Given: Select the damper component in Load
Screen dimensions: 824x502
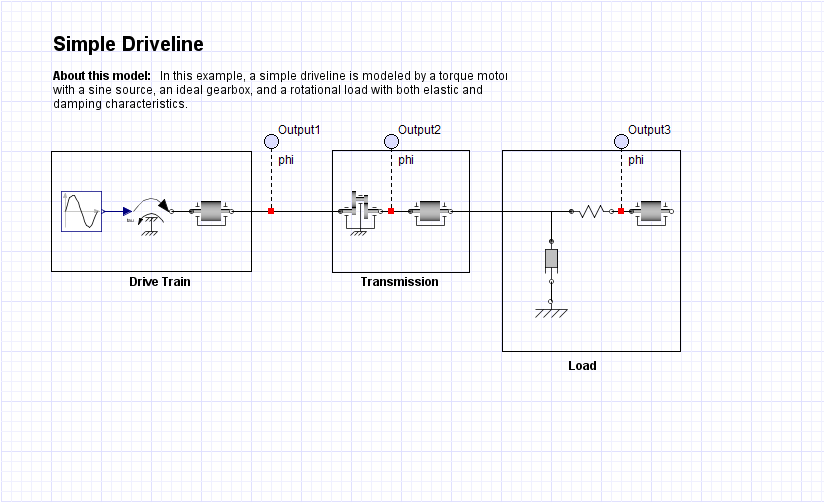Looking at the screenshot, I should coord(551,260).
